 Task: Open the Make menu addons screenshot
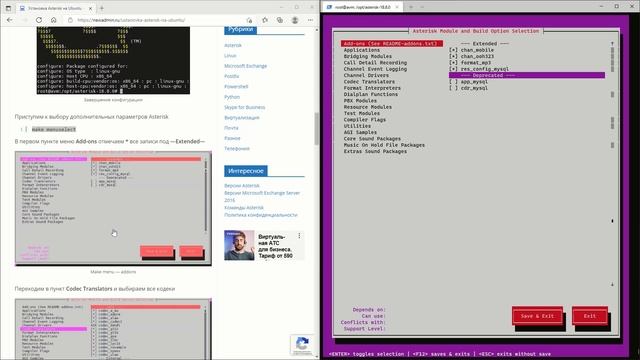[113, 209]
